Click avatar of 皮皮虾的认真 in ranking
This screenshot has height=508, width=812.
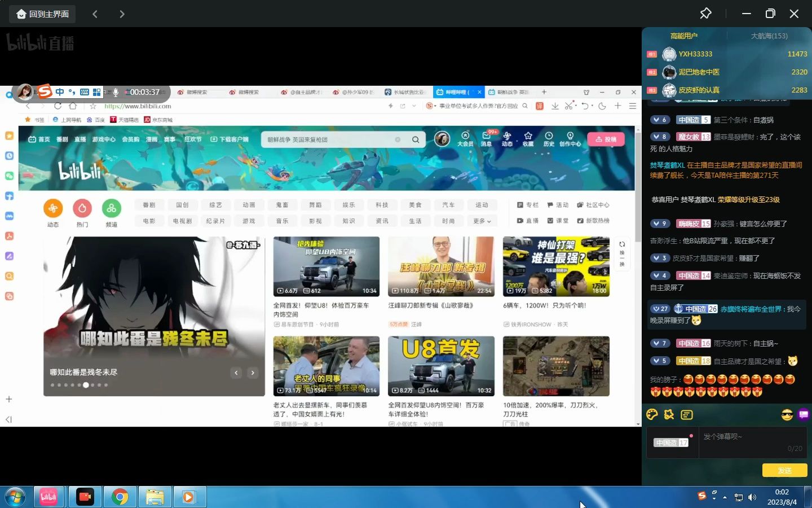coord(669,90)
